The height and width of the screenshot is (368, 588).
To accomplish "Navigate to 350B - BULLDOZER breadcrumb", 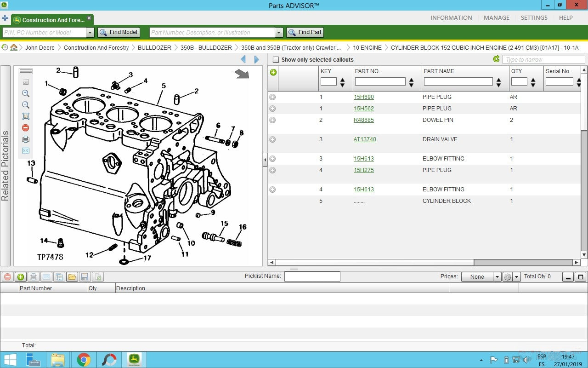I will tap(206, 48).
